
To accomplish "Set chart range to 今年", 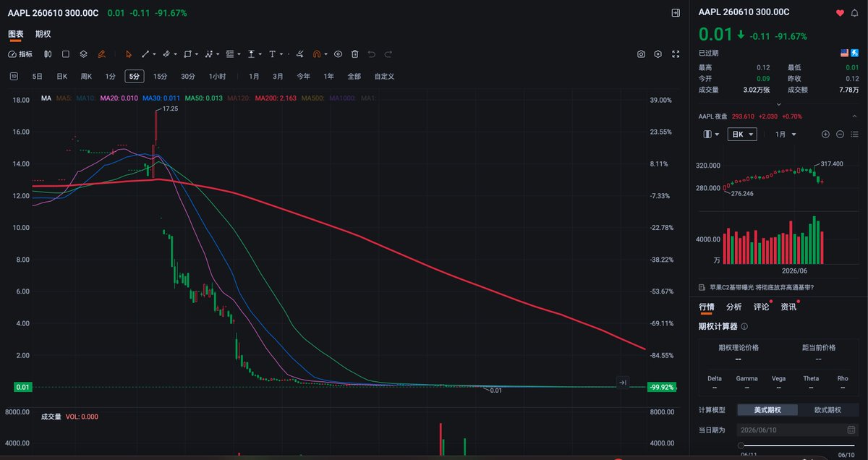I will click(x=303, y=76).
